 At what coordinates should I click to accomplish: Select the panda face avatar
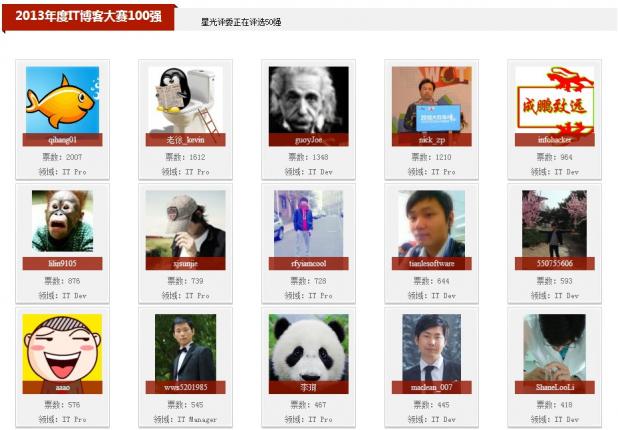tap(309, 347)
